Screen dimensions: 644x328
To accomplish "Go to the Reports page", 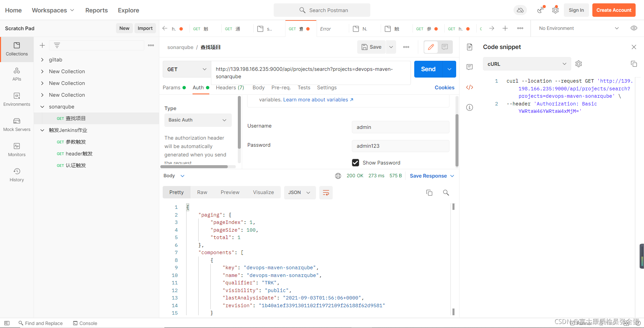I will (x=97, y=10).
